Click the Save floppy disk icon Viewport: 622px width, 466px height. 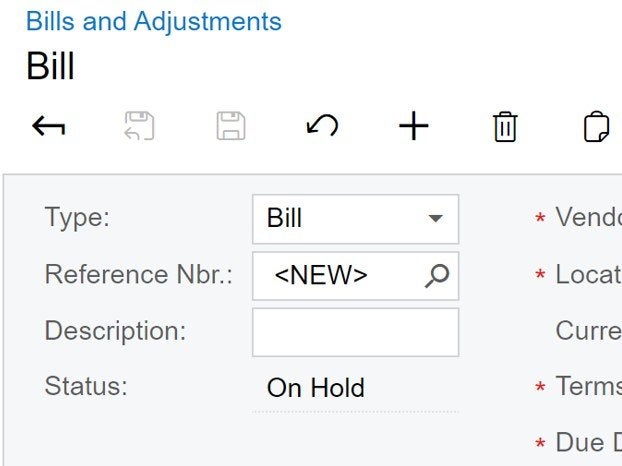[231, 126]
